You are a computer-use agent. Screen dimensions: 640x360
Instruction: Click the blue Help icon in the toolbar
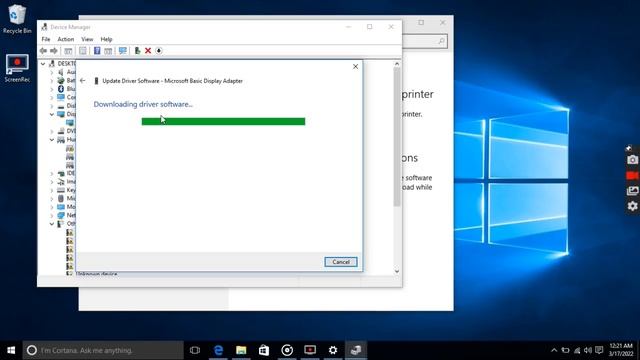point(97,51)
